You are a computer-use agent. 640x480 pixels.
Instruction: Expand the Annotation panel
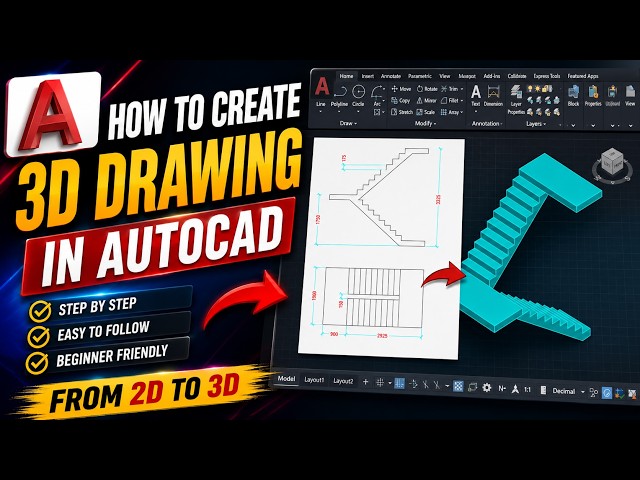487,123
